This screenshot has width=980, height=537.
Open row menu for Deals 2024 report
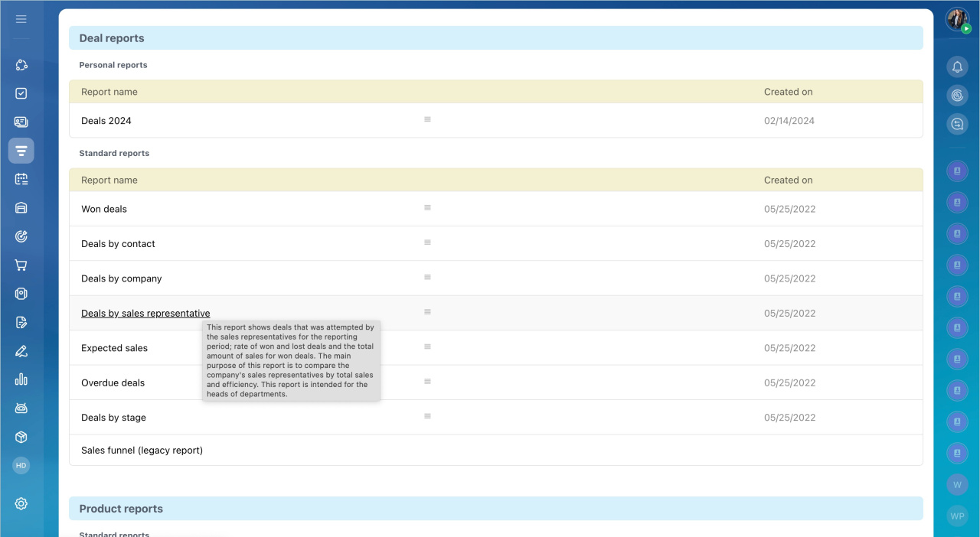click(x=427, y=119)
